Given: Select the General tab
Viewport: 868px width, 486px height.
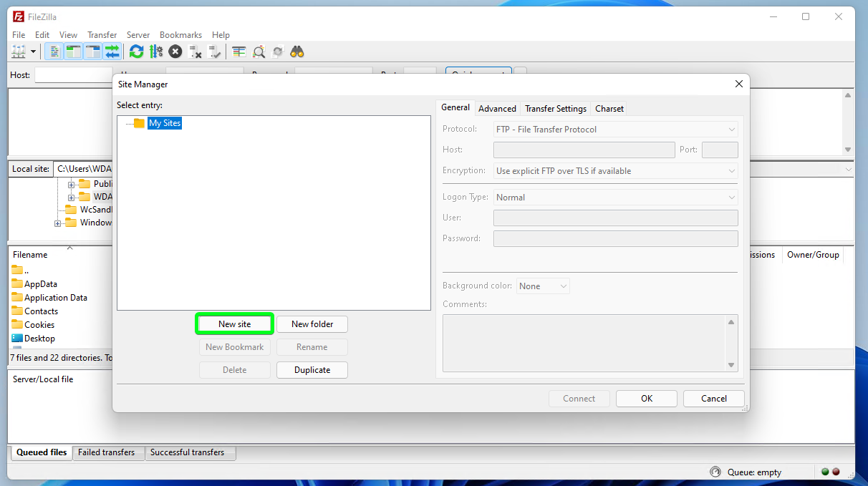Looking at the screenshot, I should [455, 107].
